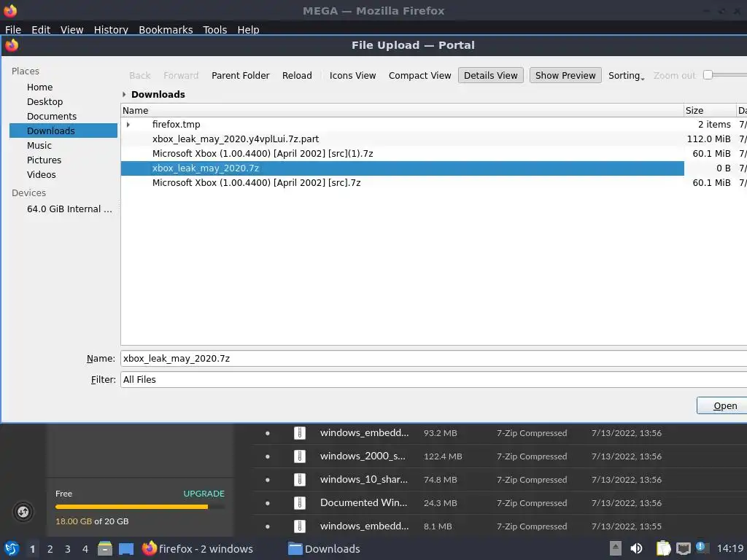
Task: Click the windows_10_shar... 7-Zip file icon
Action: click(x=300, y=480)
